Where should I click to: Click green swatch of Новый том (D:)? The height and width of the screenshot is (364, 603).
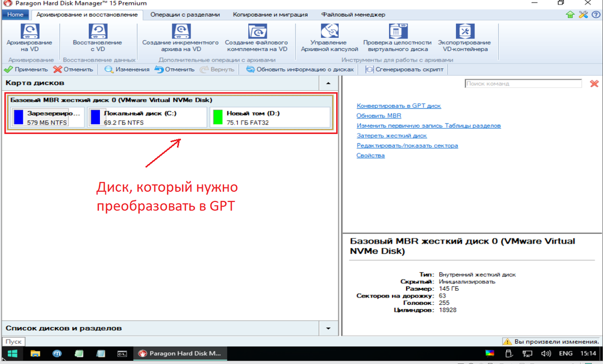pos(218,117)
